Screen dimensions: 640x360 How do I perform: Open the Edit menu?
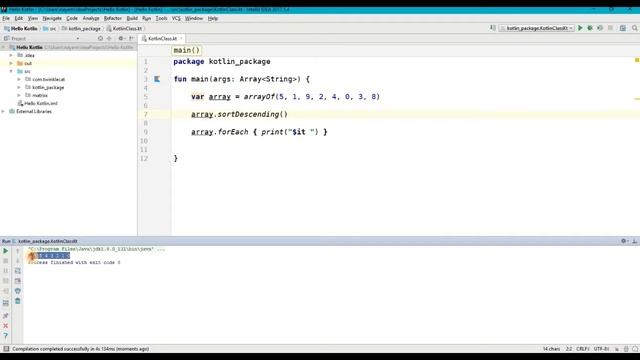tap(19, 18)
